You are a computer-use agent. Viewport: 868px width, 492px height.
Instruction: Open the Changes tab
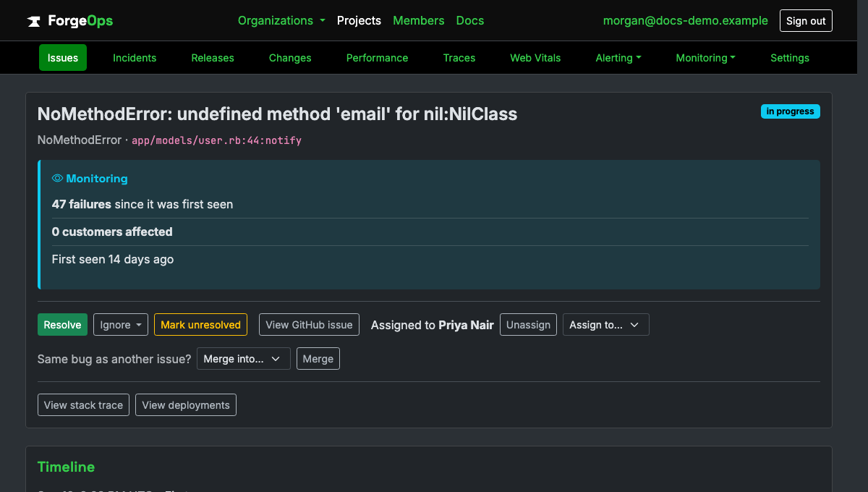coord(290,58)
